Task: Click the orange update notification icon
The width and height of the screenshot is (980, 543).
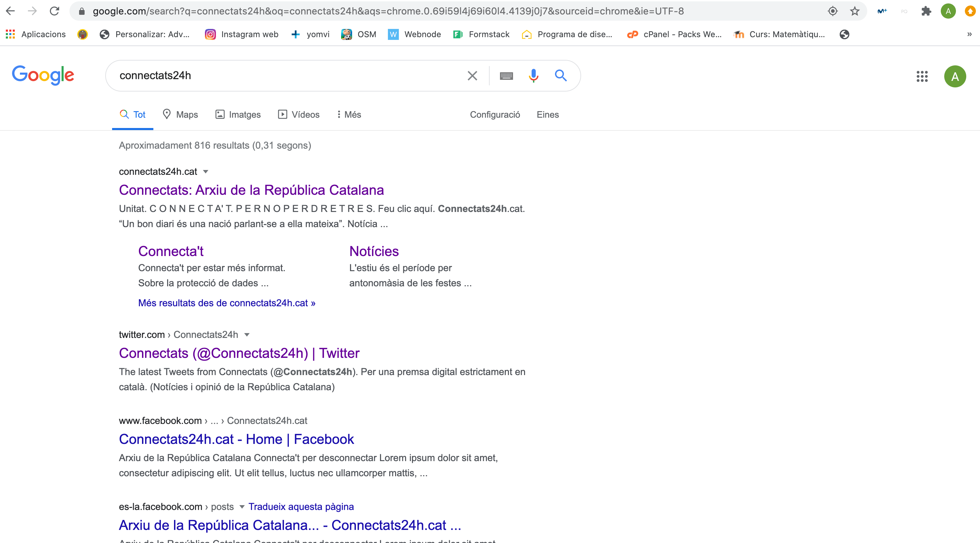Action: pos(970,11)
